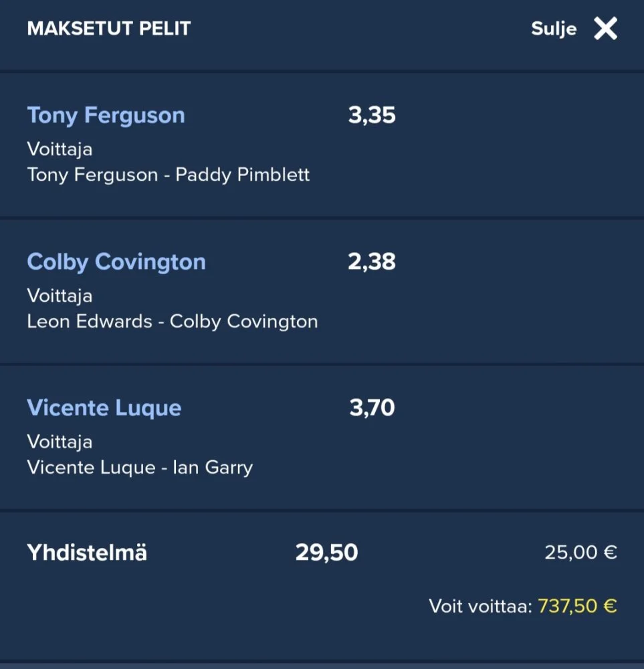Click the X close icon
Image resolution: width=644 pixels, height=669 pixels.
[605, 29]
